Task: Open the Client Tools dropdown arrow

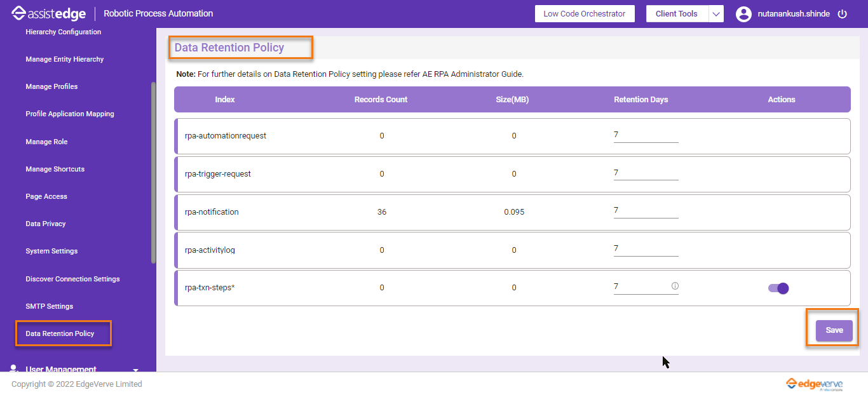Action: click(716, 14)
